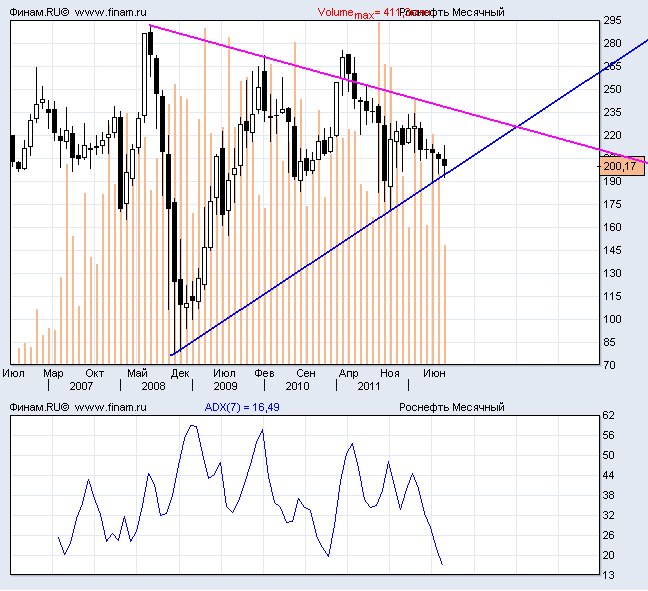Click the 2011 year label on time axis
648x591 pixels.
click(x=369, y=386)
